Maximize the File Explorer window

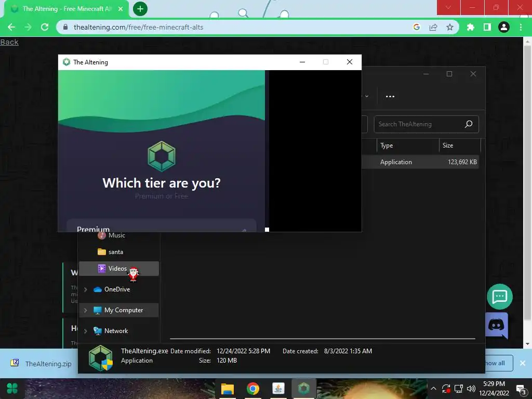449,74
